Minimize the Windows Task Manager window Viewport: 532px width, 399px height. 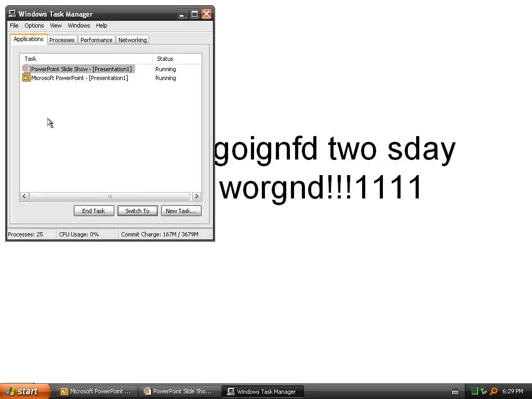(x=182, y=14)
